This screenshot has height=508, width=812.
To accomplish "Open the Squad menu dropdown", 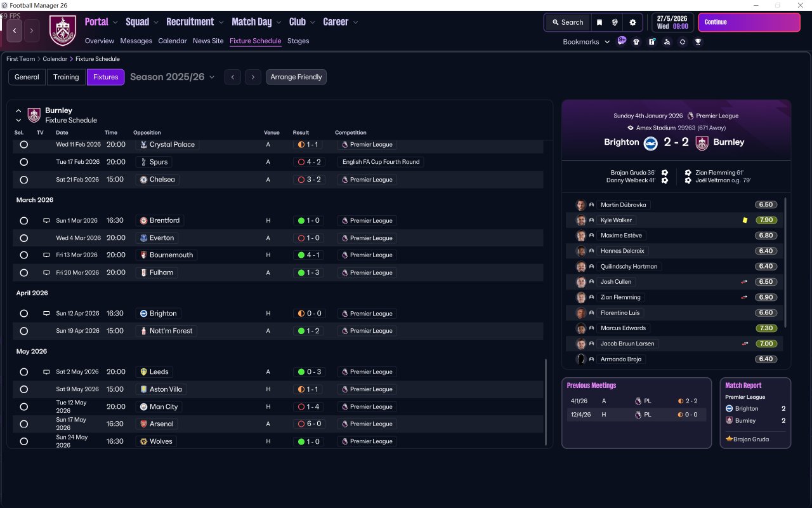I will (142, 22).
